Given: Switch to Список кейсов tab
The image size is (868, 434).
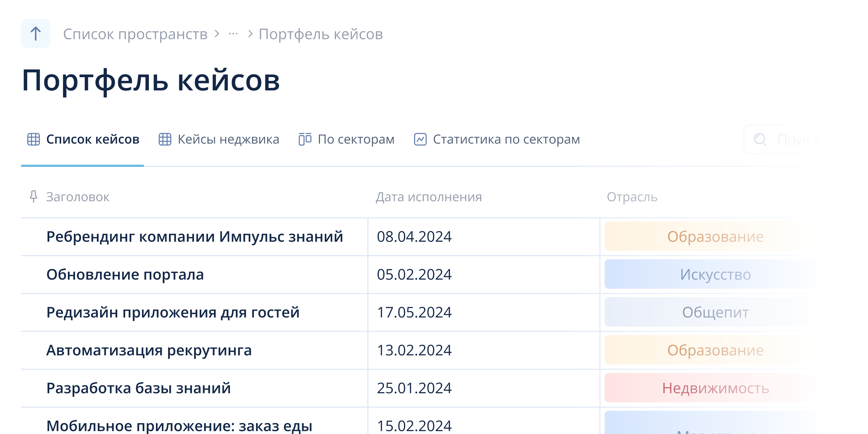Looking at the screenshot, I should tap(82, 139).
